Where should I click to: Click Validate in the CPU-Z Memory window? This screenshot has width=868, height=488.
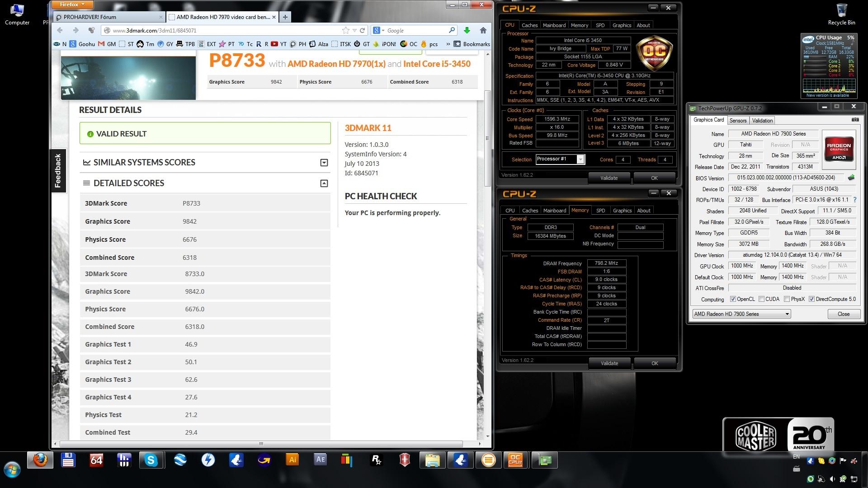pos(609,363)
